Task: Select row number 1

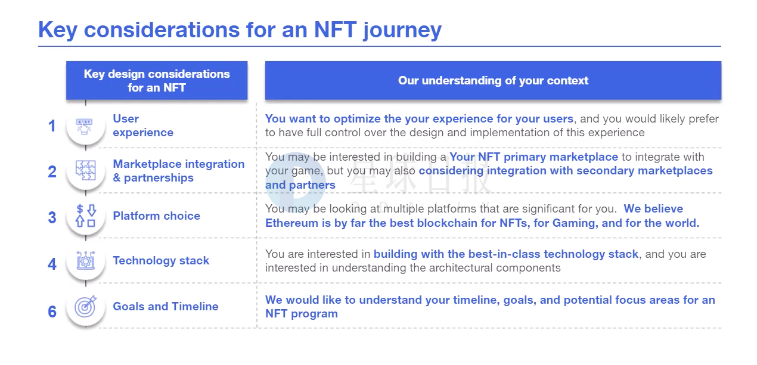Action: [x=52, y=126]
